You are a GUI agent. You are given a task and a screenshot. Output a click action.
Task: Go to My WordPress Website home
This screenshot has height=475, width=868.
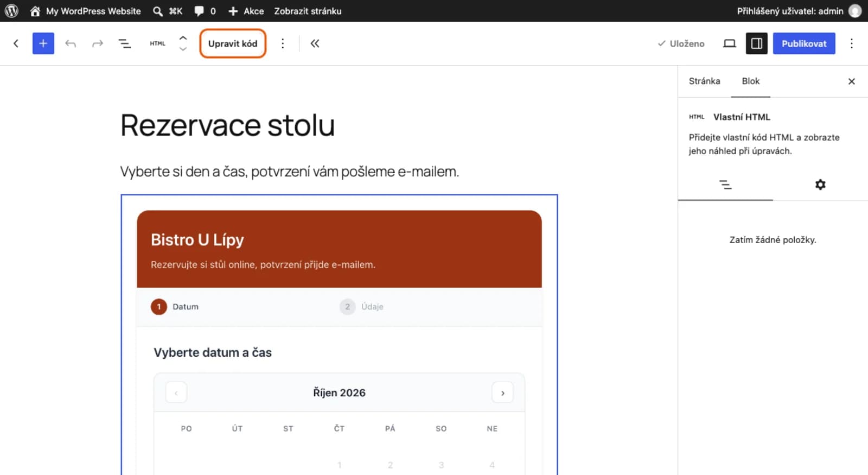[86, 11]
